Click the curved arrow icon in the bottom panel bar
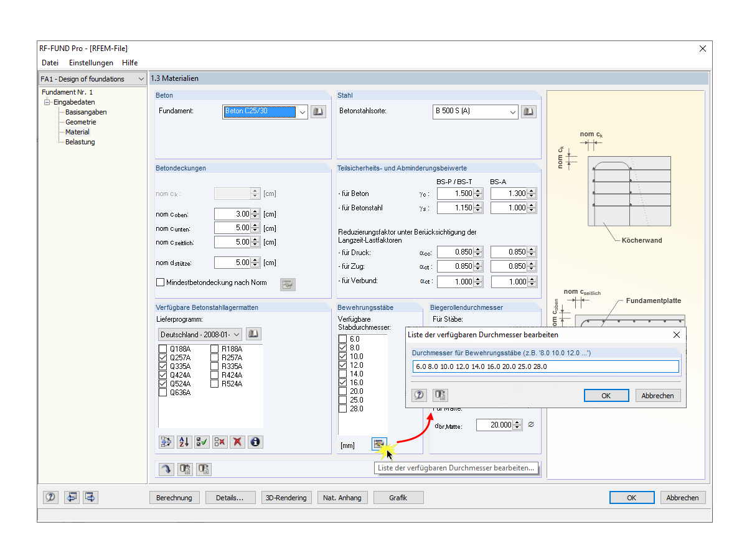The height and width of the screenshot is (560, 747). coord(166,469)
